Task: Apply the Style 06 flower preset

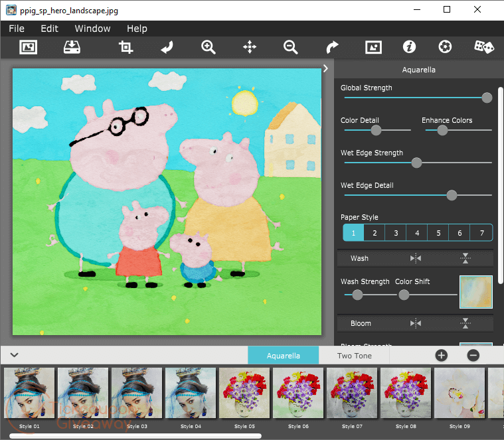Action: tap(298, 393)
